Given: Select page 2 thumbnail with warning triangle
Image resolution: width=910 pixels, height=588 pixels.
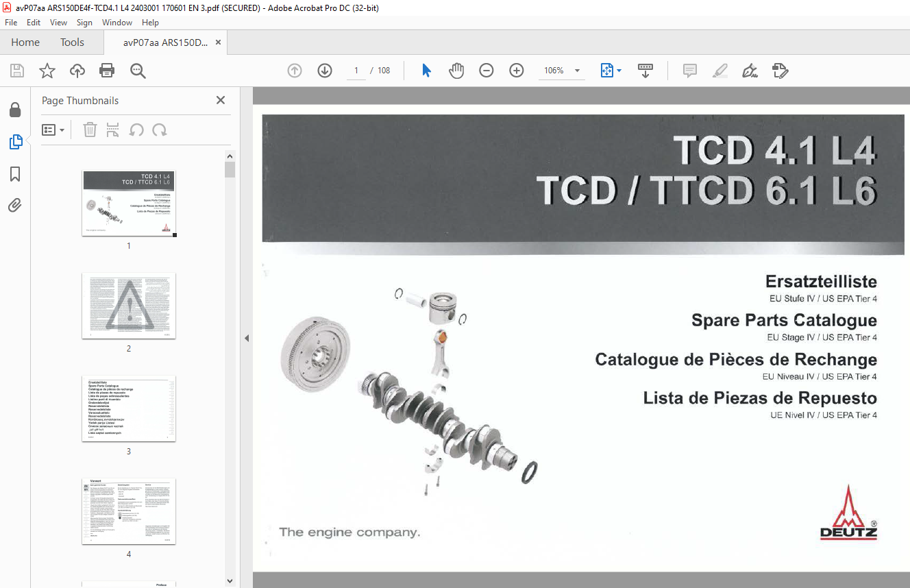Looking at the screenshot, I should click(129, 306).
